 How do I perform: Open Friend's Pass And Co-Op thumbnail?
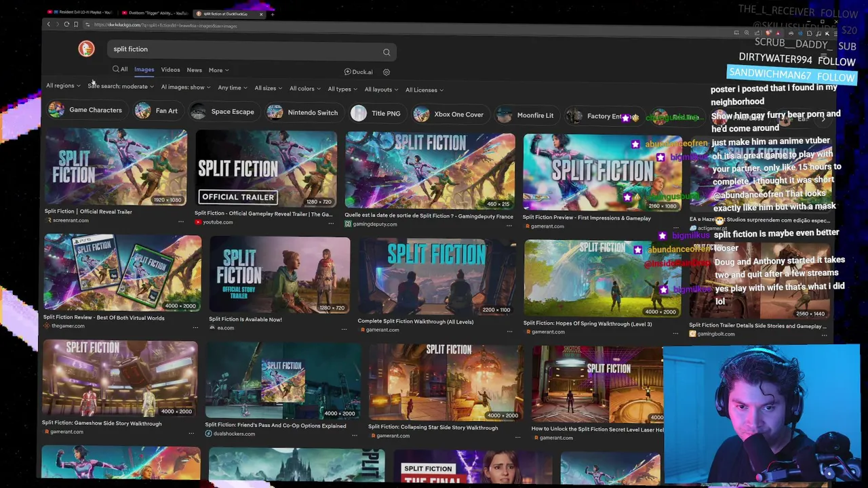coord(283,381)
